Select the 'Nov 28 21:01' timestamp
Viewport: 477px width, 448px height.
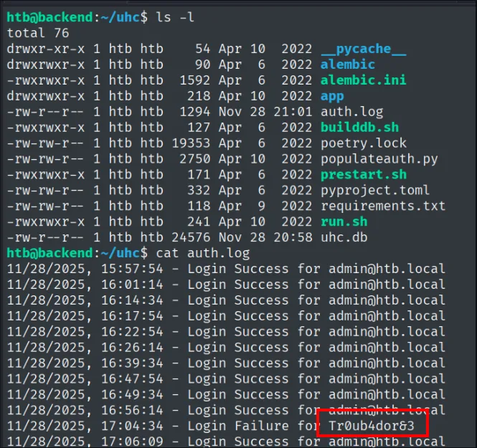pyautogui.click(x=265, y=112)
